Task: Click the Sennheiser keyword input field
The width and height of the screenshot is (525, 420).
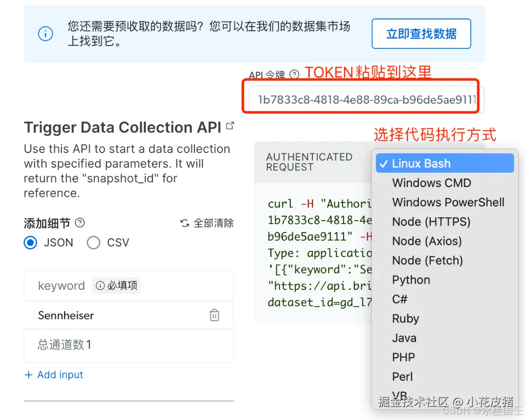Action: point(128,315)
